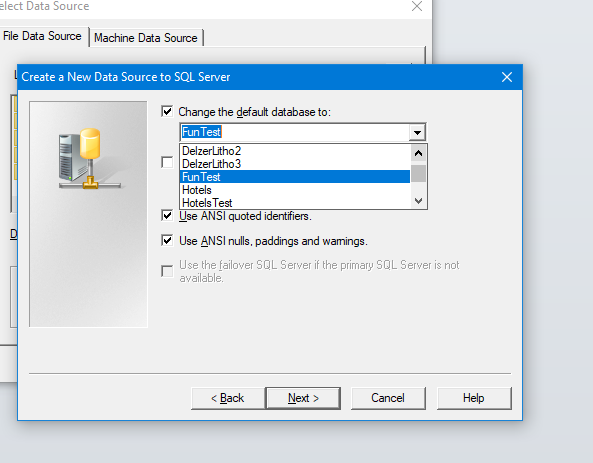The width and height of the screenshot is (593, 463).
Task: Click database list scroll up arrow
Action: [x=418, y=153]
